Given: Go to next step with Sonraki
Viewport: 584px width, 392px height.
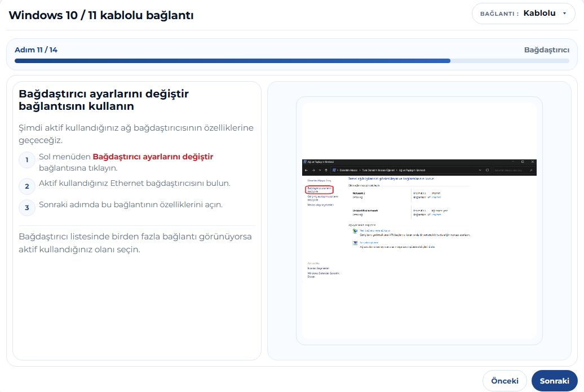Looking at the screenshot, I should click(554, 381).
